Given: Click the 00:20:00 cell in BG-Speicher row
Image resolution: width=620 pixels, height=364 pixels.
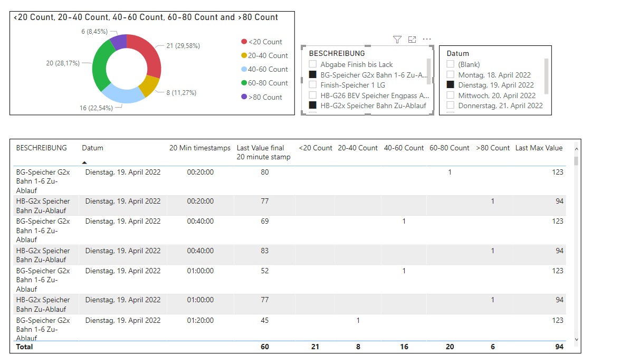Looking at the screenshot, I should pyautogui.click(x=200, y=172).
